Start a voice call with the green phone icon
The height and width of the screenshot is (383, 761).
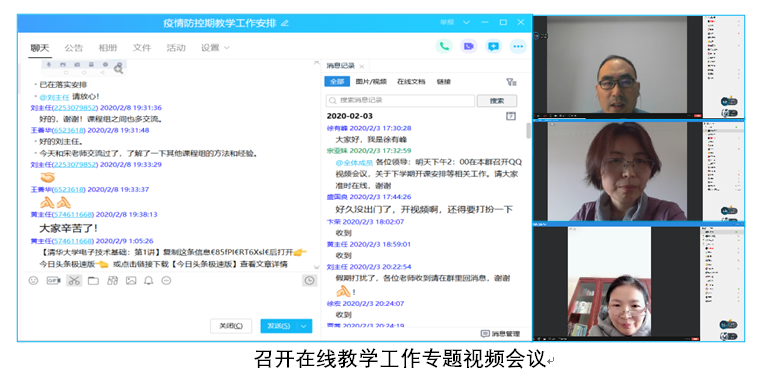point(444,47)
